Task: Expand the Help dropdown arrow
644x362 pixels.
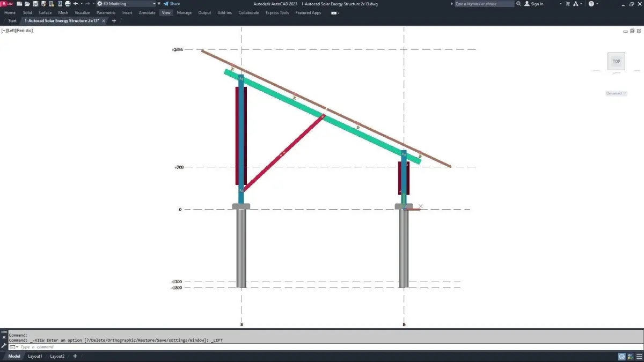Action: (x=597, y=4)
